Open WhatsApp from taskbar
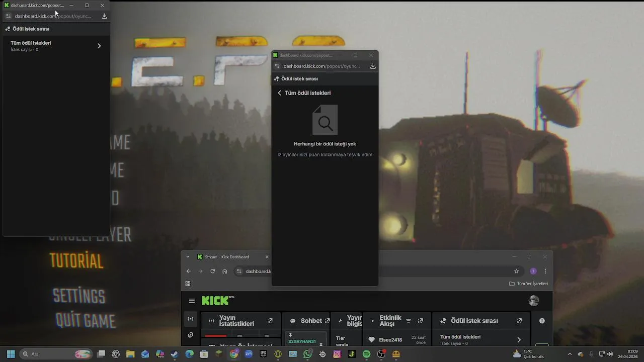This screenshot has height=362, width=644. [307, 354]
